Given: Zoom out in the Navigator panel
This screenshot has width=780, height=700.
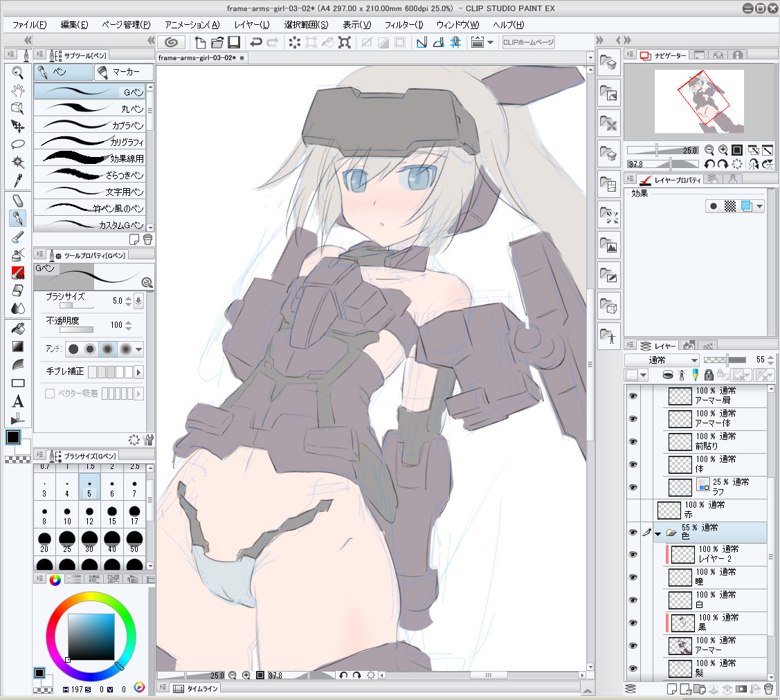Looking at the screenshot, I should click(709, 150).
